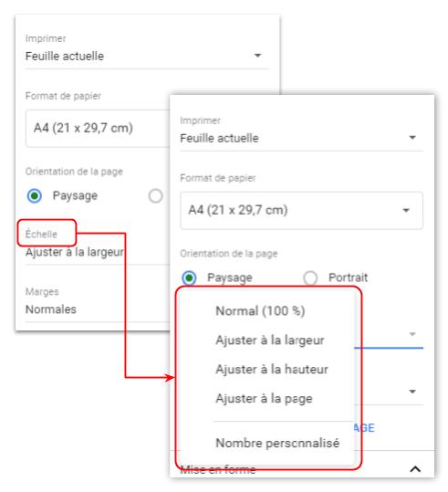The width and height of the screenshot is (448, 492).
Task: Choose Nombre personnalisé in the scale menu
Action: pyautogui.click(x=277, y=443)
